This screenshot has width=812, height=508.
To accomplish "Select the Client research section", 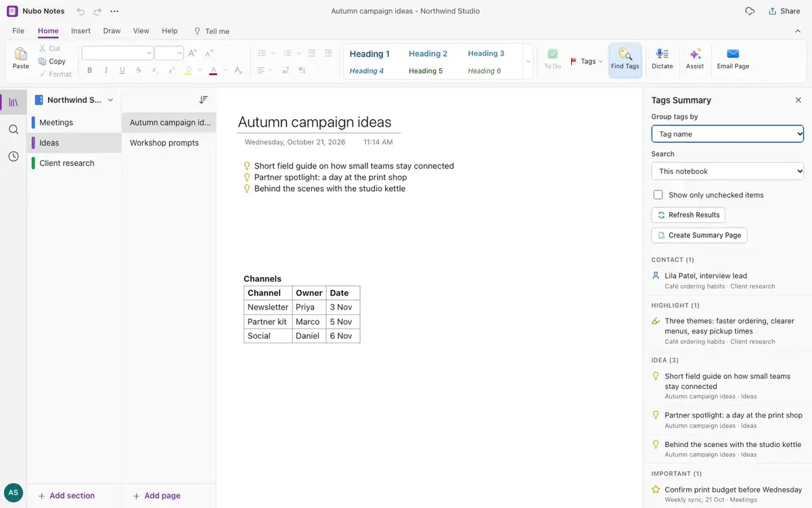I will (74, 163).
